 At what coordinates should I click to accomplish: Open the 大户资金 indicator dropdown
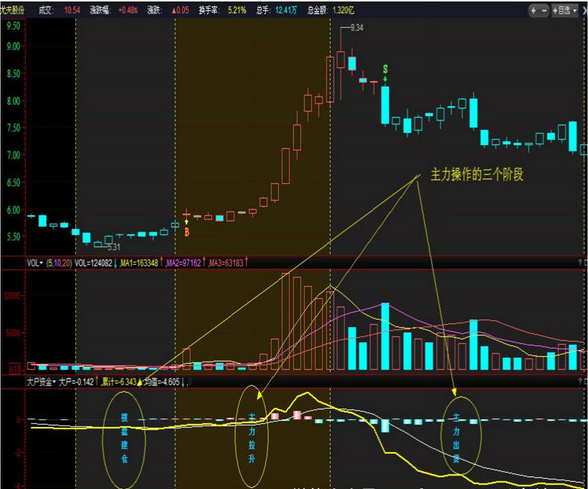(x=41, y=382)
